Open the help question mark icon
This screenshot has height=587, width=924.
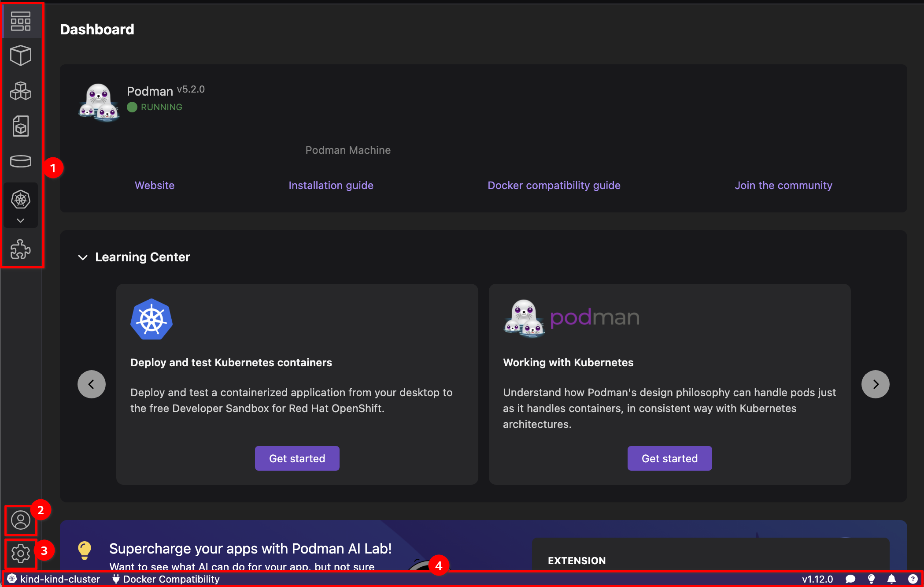[913, 579]
